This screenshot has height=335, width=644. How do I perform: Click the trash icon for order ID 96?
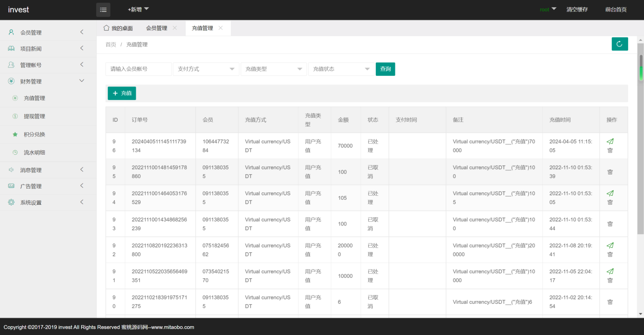coord(610,150)
